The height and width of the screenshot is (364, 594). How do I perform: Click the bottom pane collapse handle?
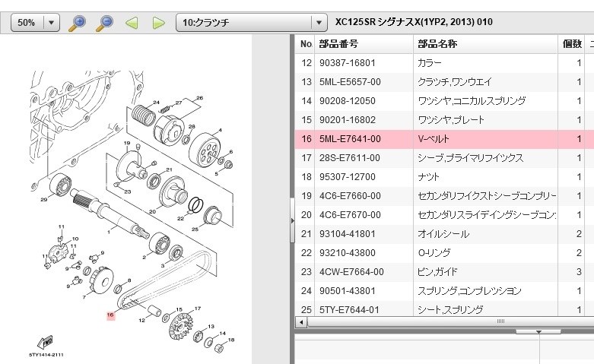click(x=538, y=332)
